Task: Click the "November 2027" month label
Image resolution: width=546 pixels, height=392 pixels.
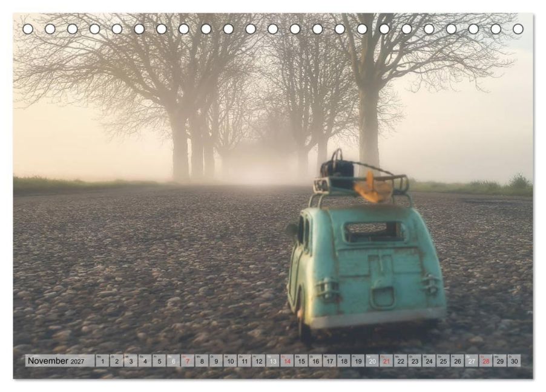Action: 56,361
